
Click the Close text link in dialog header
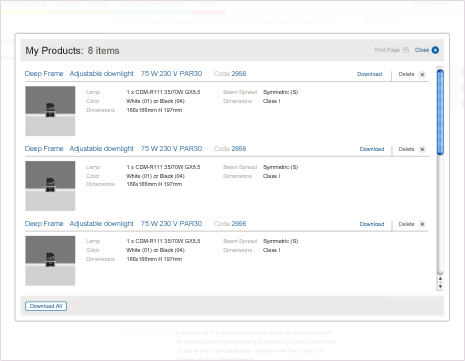point(422,50)
